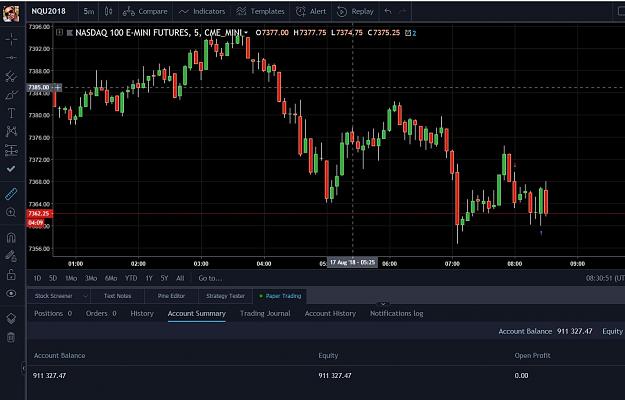Open the NQU2018 symbol search
Viewport: 625px width, 400px height.
49,11
